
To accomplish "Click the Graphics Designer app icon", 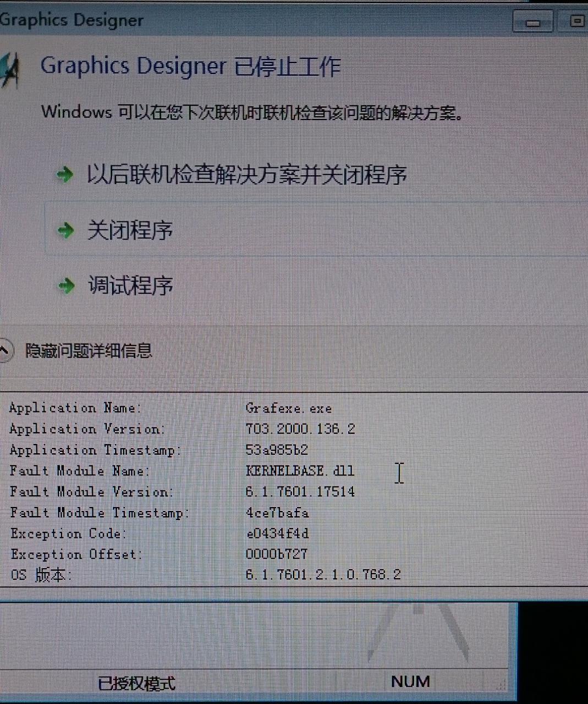I will (x=9, y=69).
